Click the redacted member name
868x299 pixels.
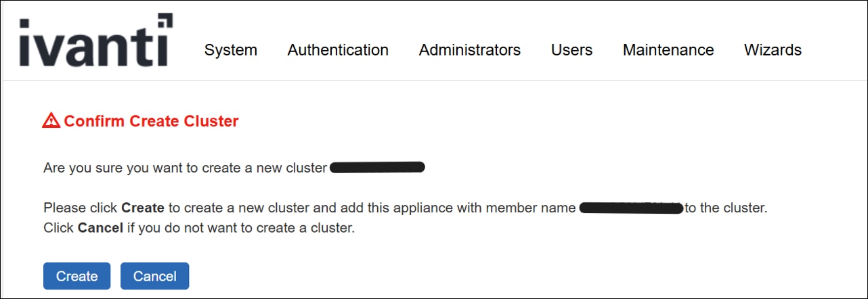click(x=631, y=208)
